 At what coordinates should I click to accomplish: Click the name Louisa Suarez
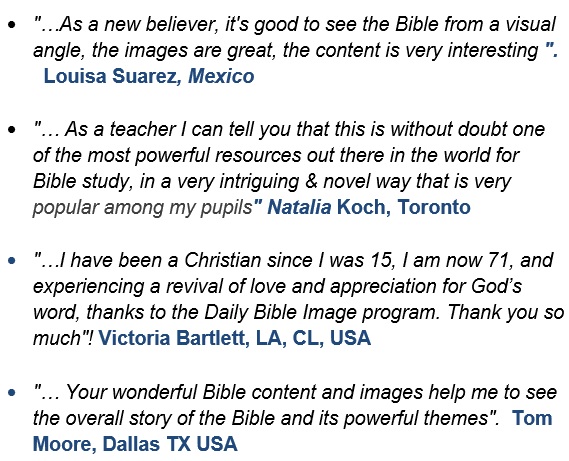click(x=110, y=76)
